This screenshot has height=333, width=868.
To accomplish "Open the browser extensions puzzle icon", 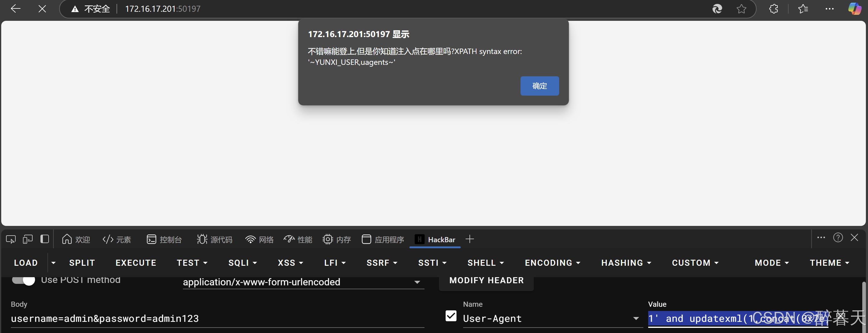I will [x=774, y=9].
